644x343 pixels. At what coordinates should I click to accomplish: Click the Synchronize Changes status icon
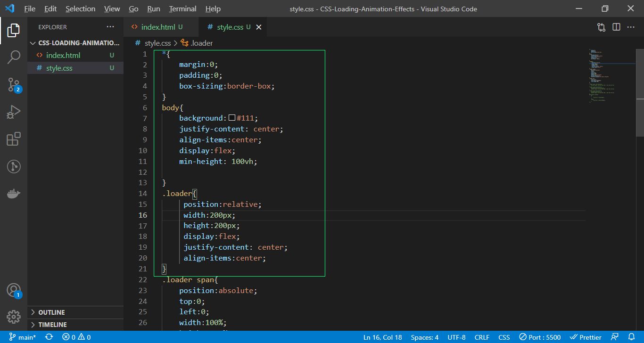click(x=49, y=337)
